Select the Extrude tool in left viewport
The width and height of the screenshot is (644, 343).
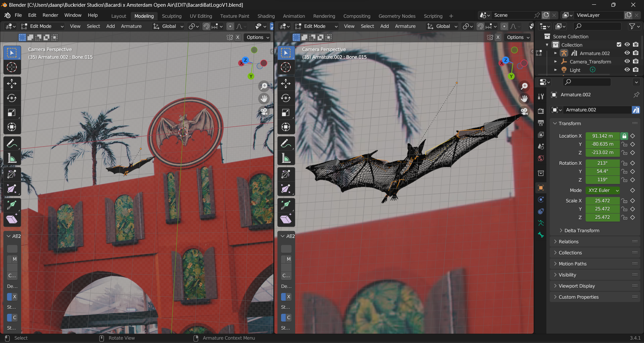point(12,205)
